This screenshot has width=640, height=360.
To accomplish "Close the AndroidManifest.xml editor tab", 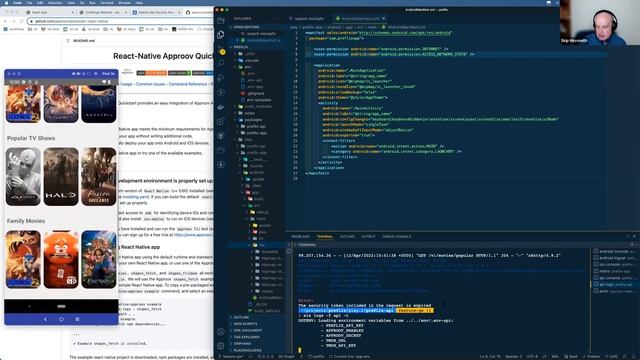I will coord(384,18).
